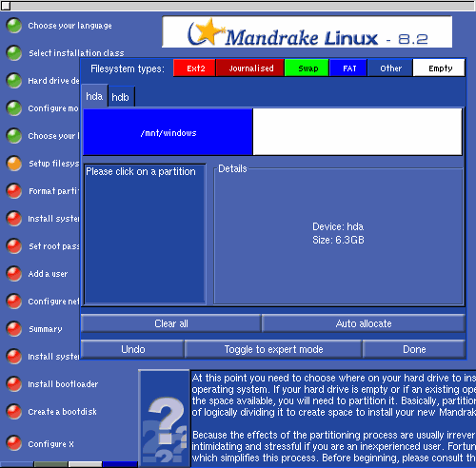Click the question mark help icon

(x=165, y=418)
